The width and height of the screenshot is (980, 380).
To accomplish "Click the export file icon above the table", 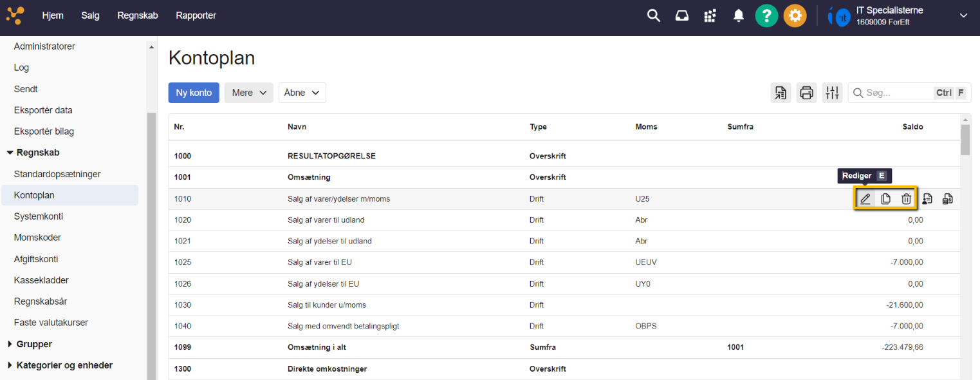I will point(781,93).
